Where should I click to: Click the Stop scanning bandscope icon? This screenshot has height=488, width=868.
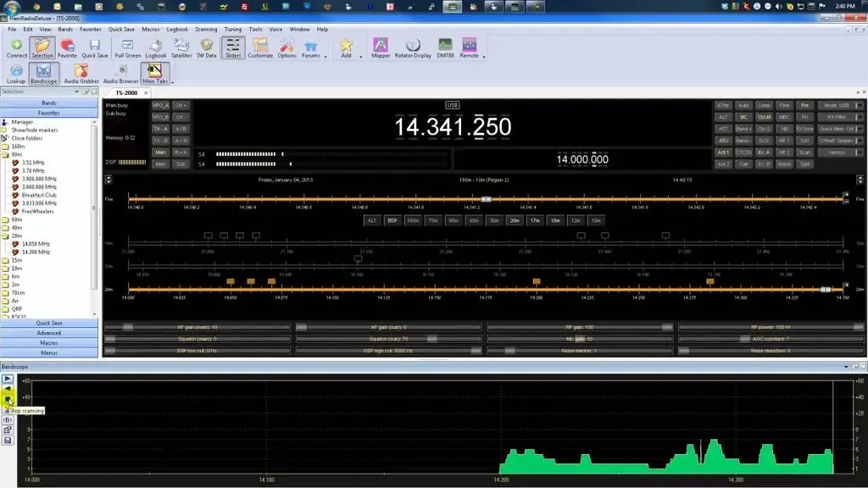point(8,400)
